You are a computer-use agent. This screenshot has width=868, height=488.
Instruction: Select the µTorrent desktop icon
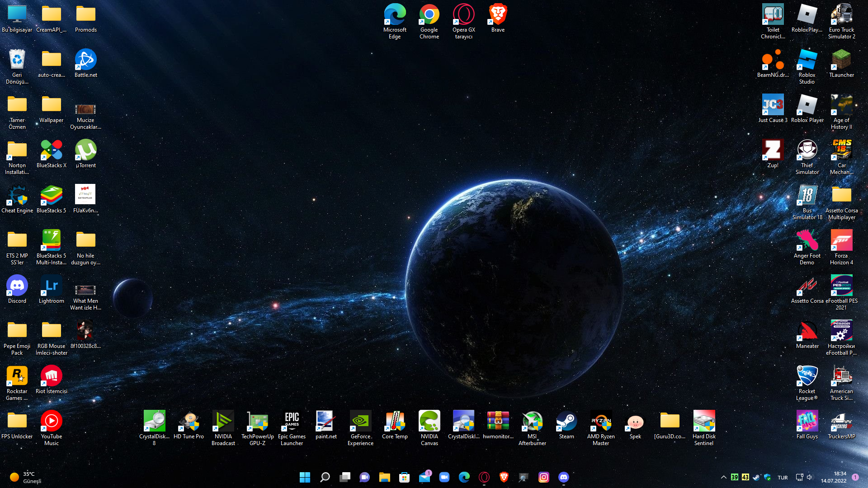point(85,154)
